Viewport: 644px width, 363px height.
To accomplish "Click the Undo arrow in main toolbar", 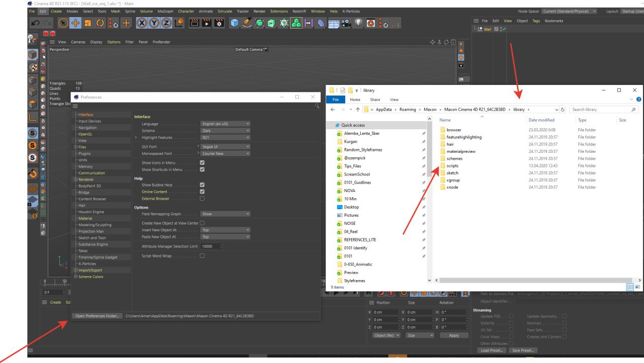I will pyautogui.click(x=35, y=23).
